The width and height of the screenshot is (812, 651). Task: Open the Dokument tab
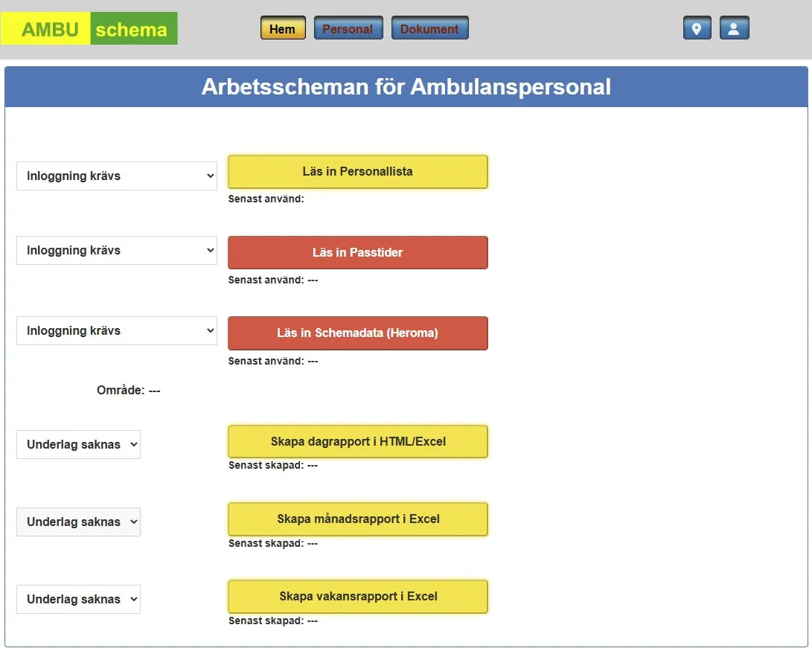point(429,29)
